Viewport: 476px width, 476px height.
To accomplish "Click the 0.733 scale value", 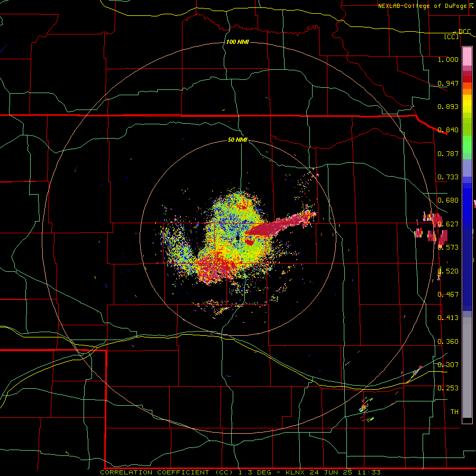I will coord(448,177).
